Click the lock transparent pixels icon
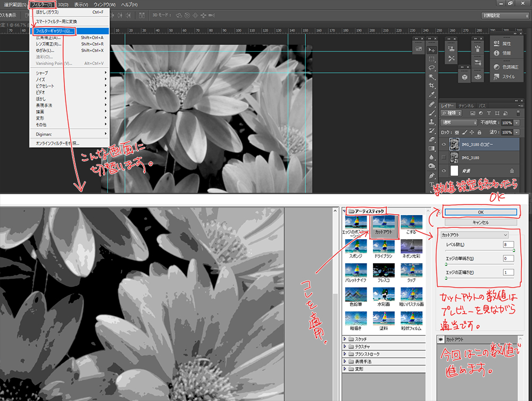 coord(456,133)
